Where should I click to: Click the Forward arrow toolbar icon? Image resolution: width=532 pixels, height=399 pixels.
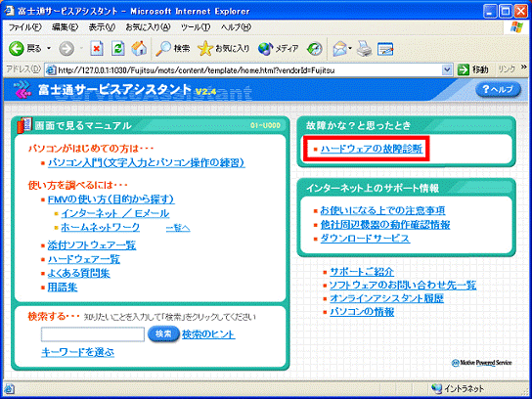[66, 49]
